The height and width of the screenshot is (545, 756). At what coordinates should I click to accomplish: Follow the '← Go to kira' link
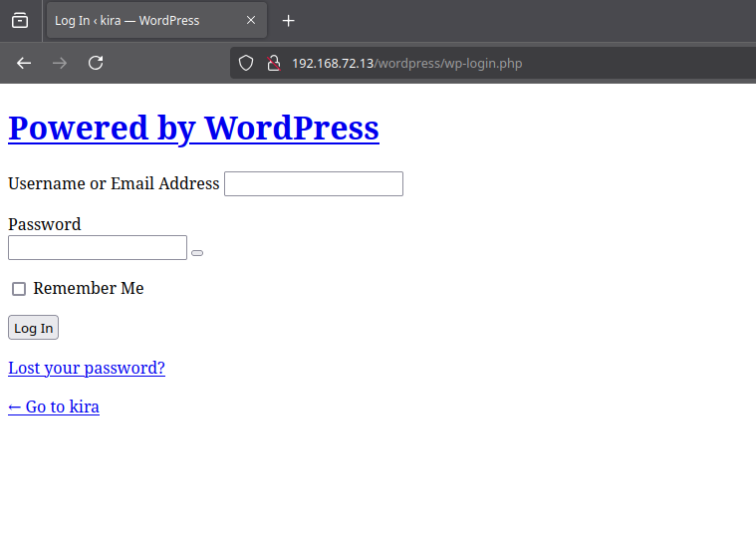click(54, 407)
